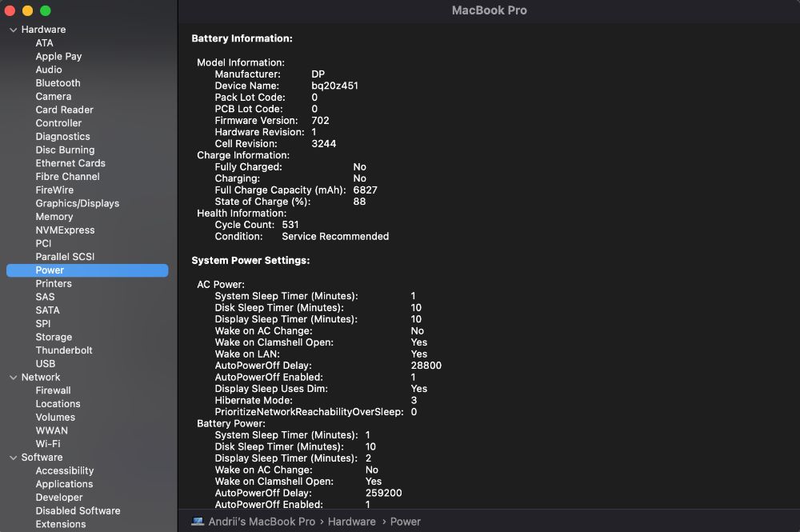Click the yellow minimize window button
This screenshot has width=800, height=532.
27,10
